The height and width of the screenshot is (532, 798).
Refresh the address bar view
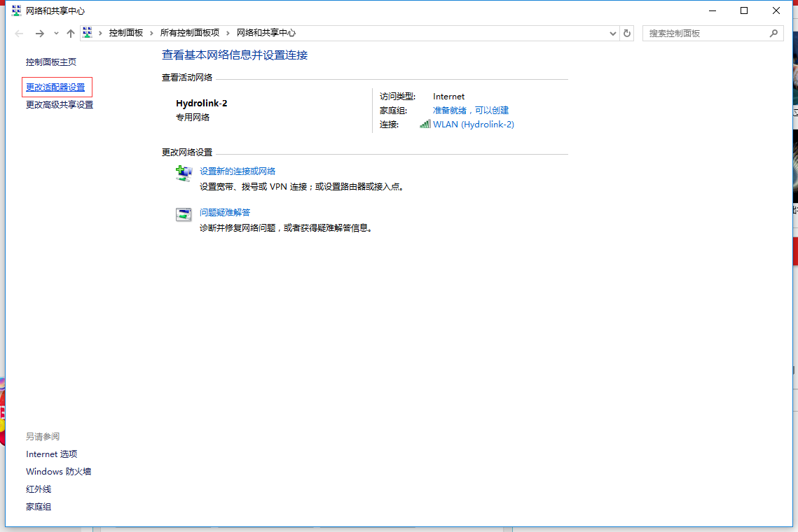627,33
